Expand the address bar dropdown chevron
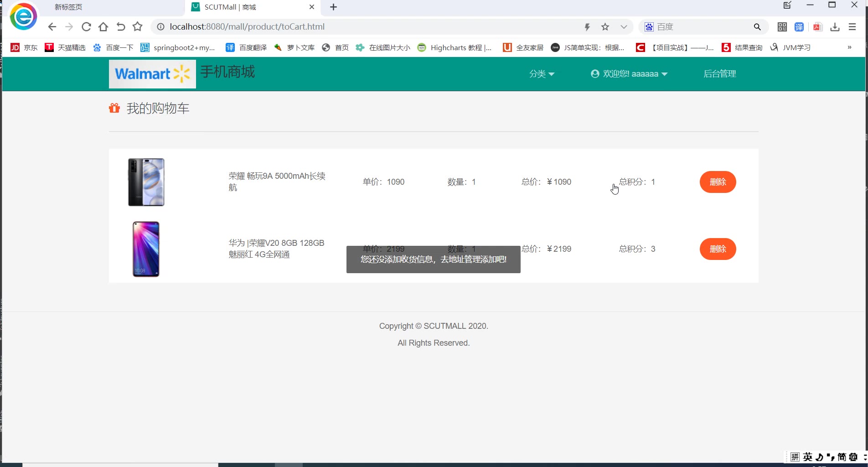Image resolution: width=868 pixels, height=467 pixels. [x=624, y=27]
